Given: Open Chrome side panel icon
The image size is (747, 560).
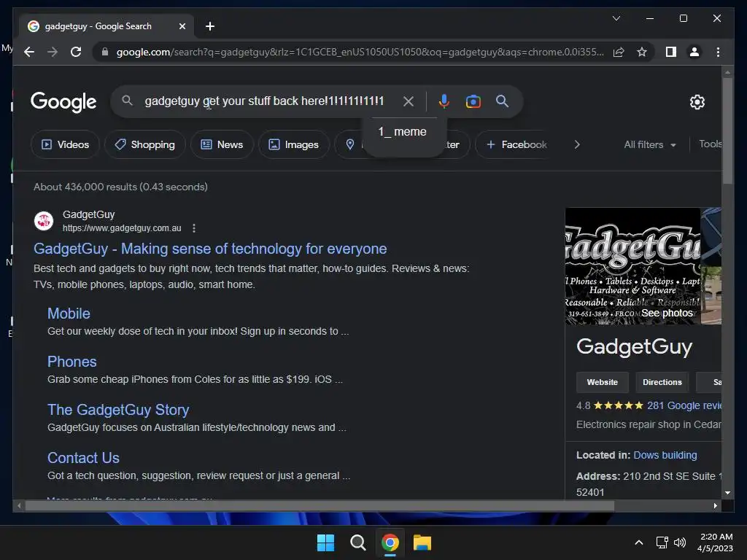Looking at the screenshot, I should tap(671, 52).
